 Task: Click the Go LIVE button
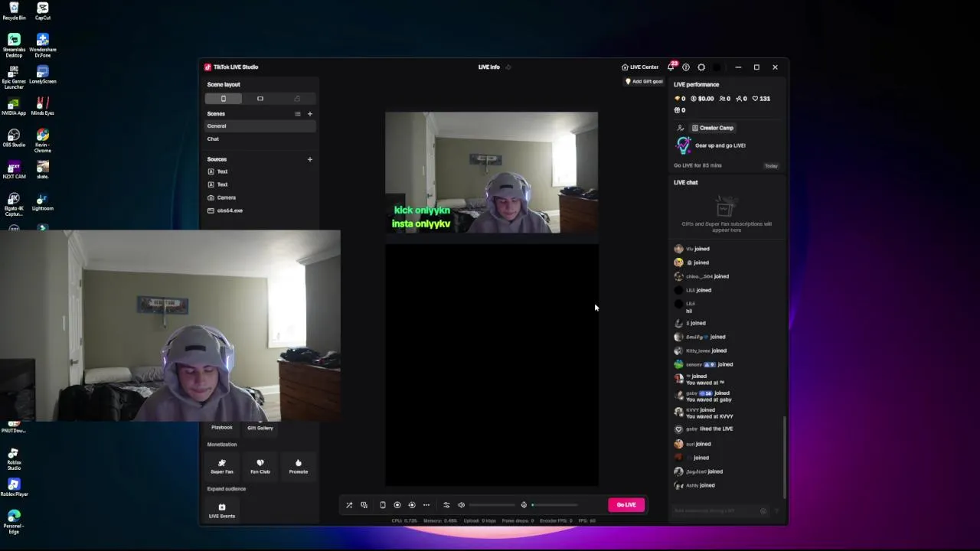point(626,505)
